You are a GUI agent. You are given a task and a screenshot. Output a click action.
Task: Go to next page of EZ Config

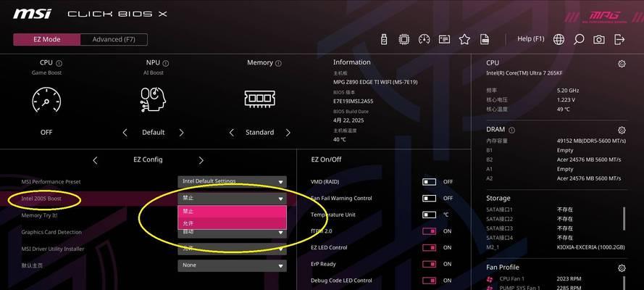[201, 161]
